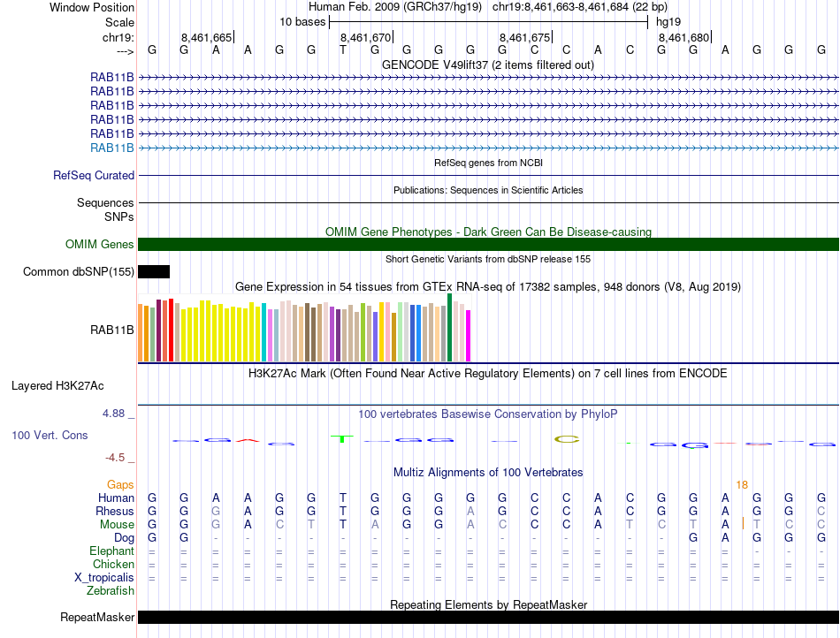Screen dimensions: 840x638
Task: Open the Common dbSNP(155) black variant item
Action: pos(154,271)
